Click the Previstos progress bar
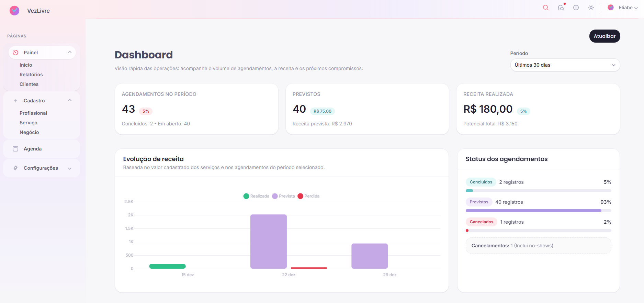644x303 pixels. click(538, 211)
